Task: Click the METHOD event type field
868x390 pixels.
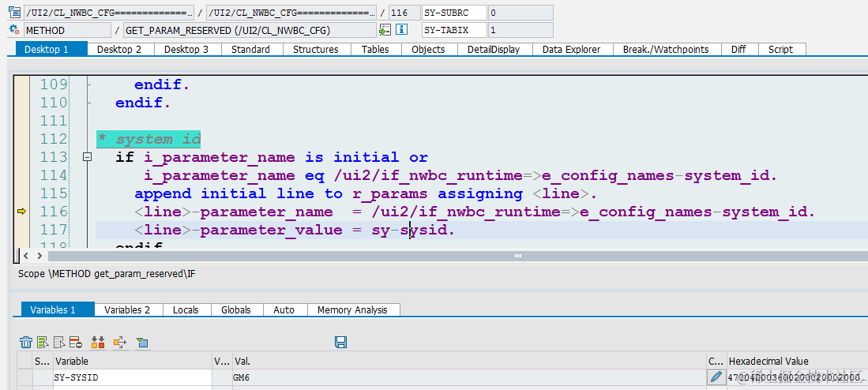Action: (x=68, y=30)
